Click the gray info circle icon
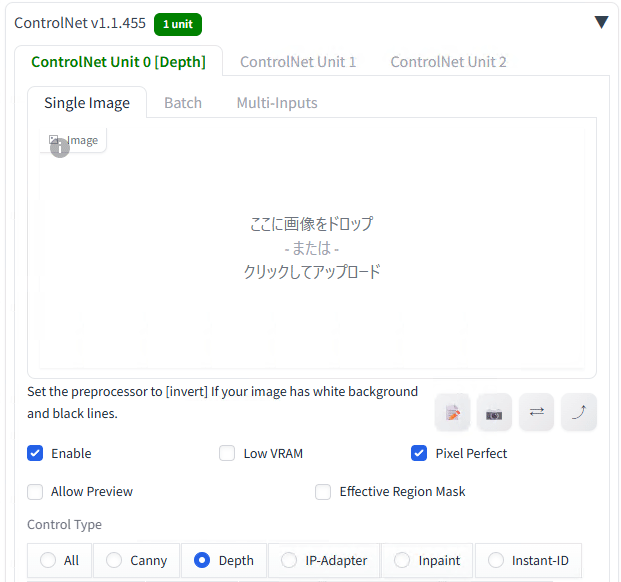This screenshot has height=582, width=621. (x=60, y=148)
